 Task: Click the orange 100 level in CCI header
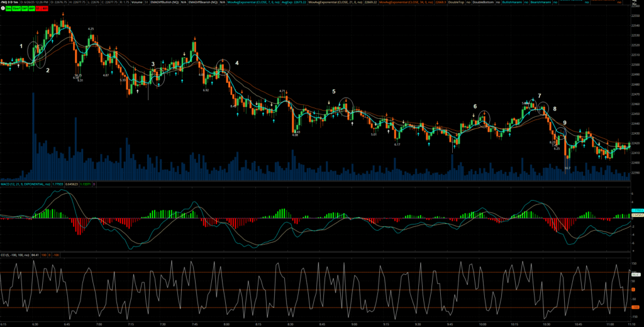tap(44, 255)
